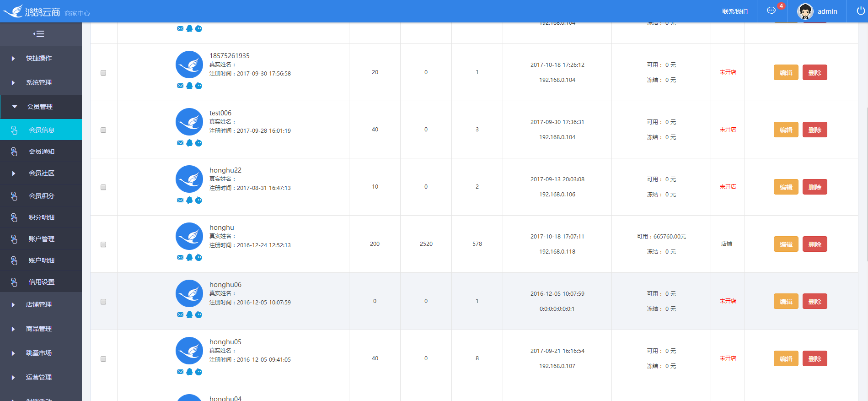Tick the checkbox for user honghu22
This screenshot has height=401, width=868.
click(x=103, y=187)
